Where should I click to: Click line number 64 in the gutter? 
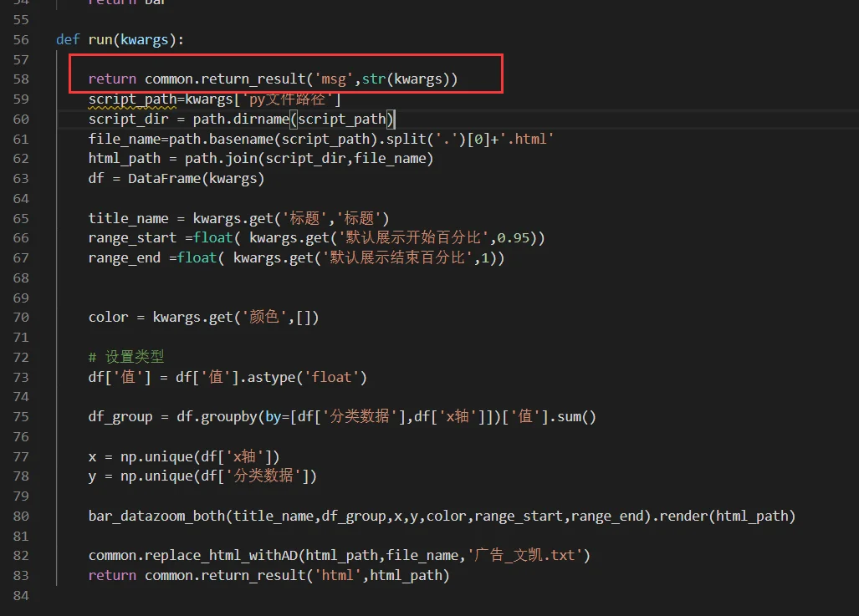[21, 199]
